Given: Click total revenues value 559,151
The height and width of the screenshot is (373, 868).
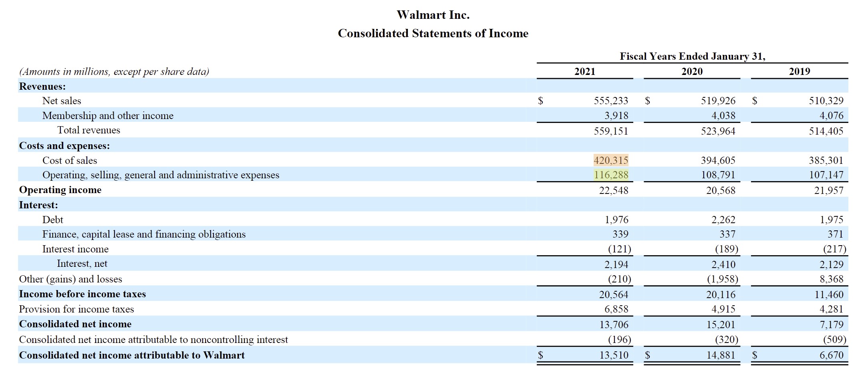Looking at the screenshot, I should point(611,131).
